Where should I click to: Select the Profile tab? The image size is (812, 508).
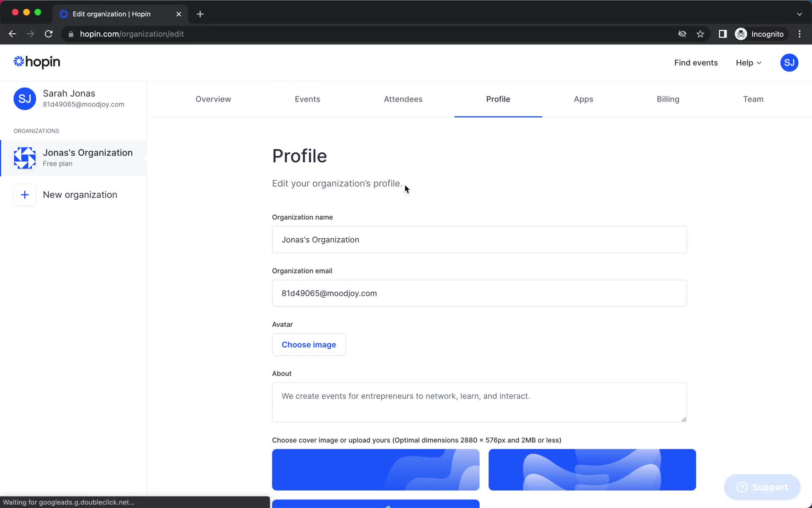point(498,99)
